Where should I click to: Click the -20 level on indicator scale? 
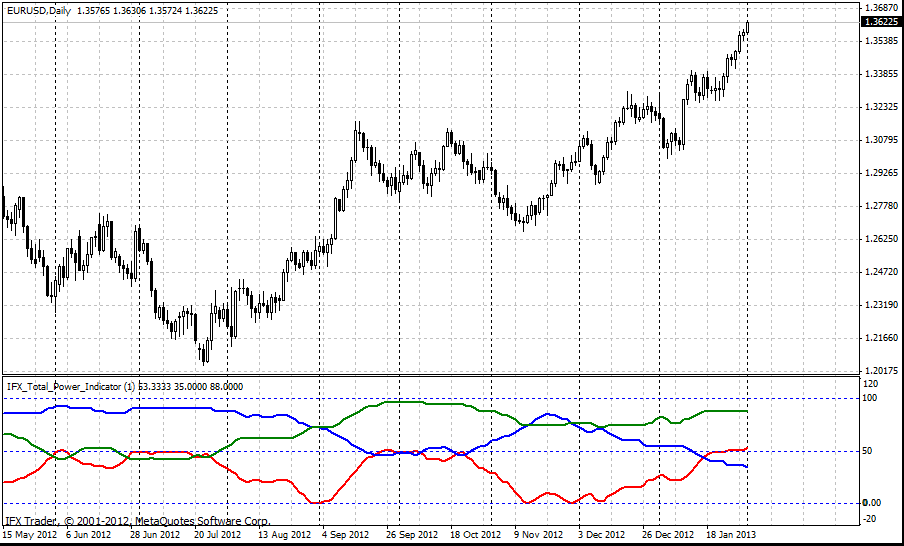(x=868, y=518)
